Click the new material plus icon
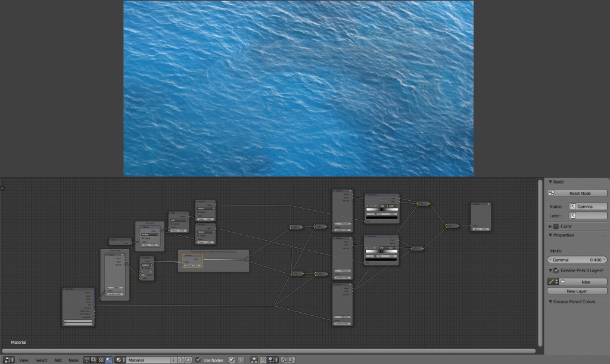The image size is (610, 364). click(x=180, y=360)
